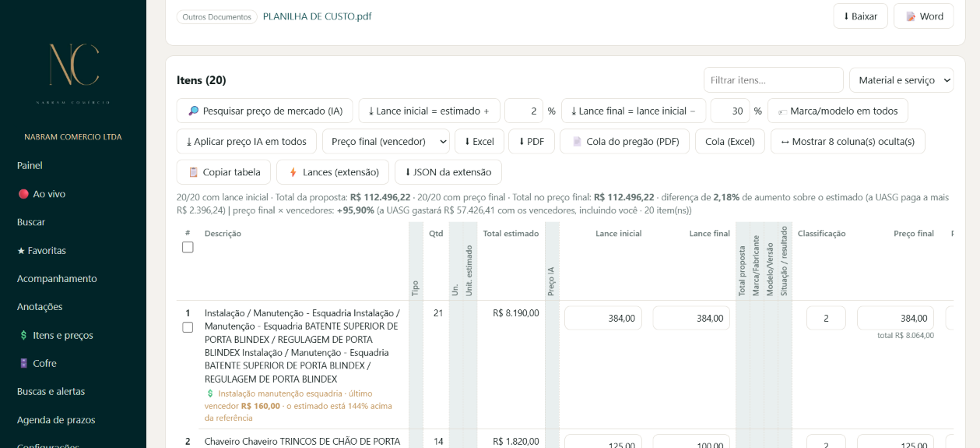Click the lance inicial percent field showing 2
Screen dimensions: 980x448
[523, 111]
